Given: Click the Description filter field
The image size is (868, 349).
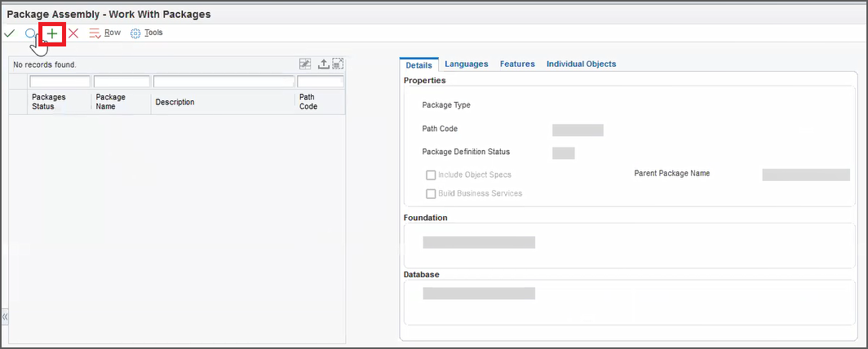Looking at the screenshot, I should pyautogui.click(x=224, y=82).
